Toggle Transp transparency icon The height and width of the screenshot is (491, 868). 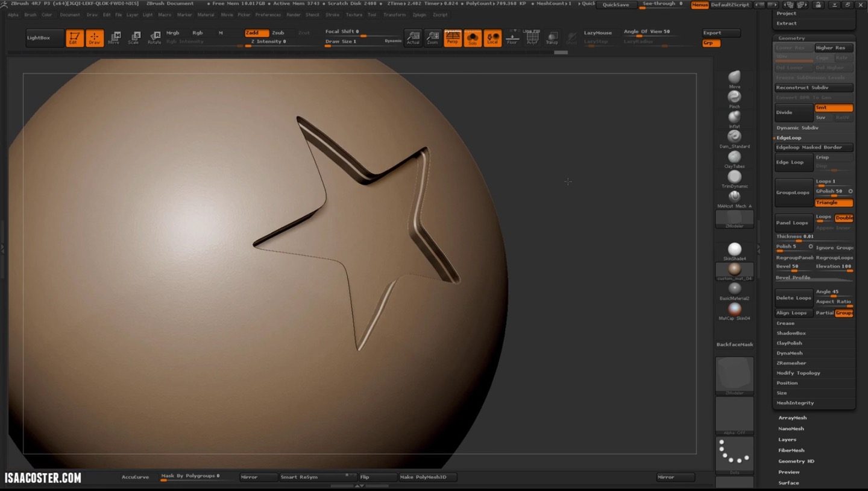pyautogui.click(x=552, y=38)
